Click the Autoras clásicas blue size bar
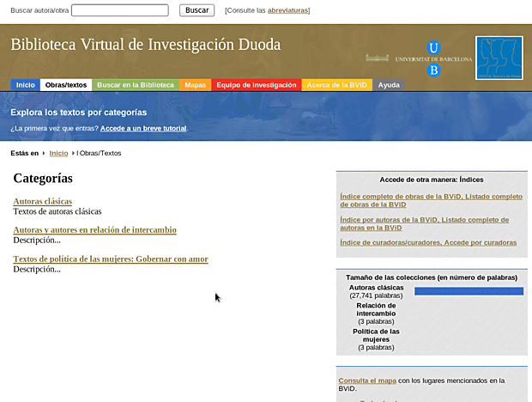The height and width of the screenshot is (402, 532). pos(469,291)
